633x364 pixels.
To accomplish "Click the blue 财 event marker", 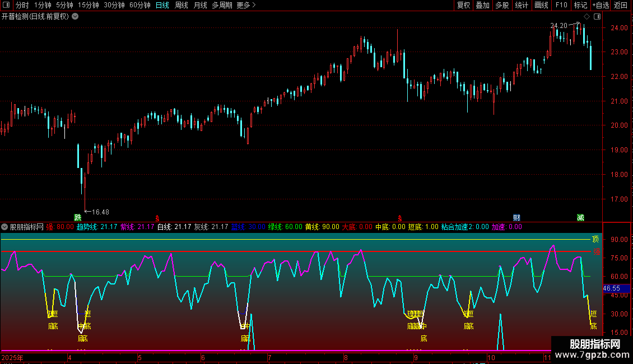I will (x=516, y=217).
